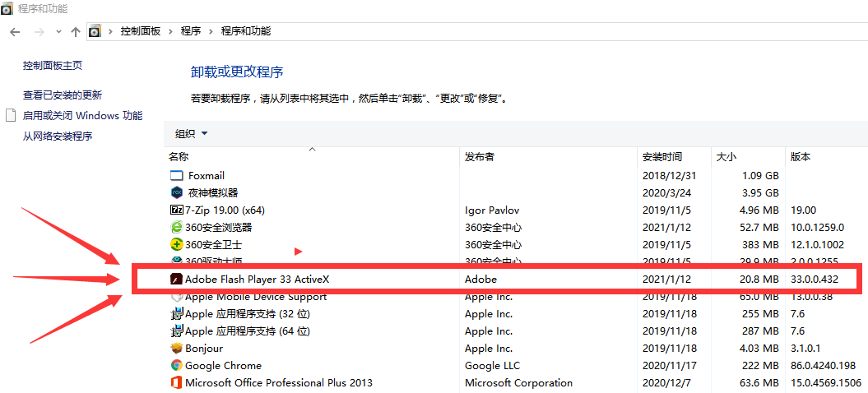Click the Microsoft Corporation publisher cell
The image size is (868, 393).
518,382
